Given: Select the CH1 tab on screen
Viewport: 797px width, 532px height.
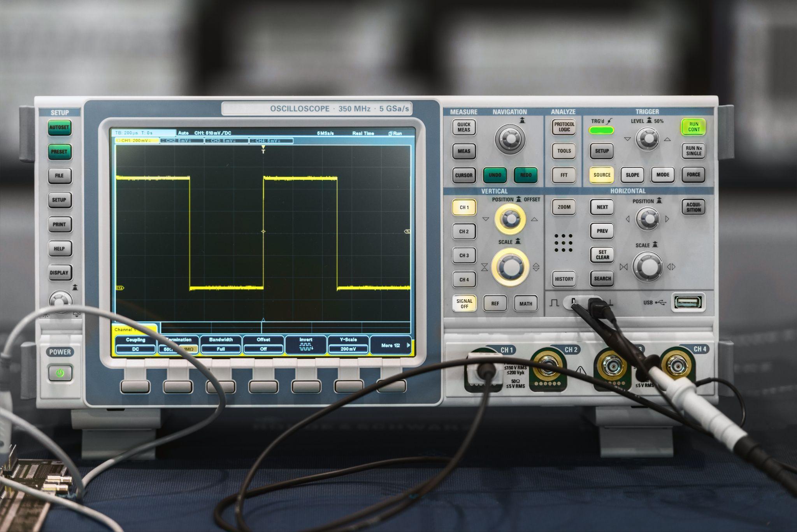Looking at the screenshot, I should [137, 140].
